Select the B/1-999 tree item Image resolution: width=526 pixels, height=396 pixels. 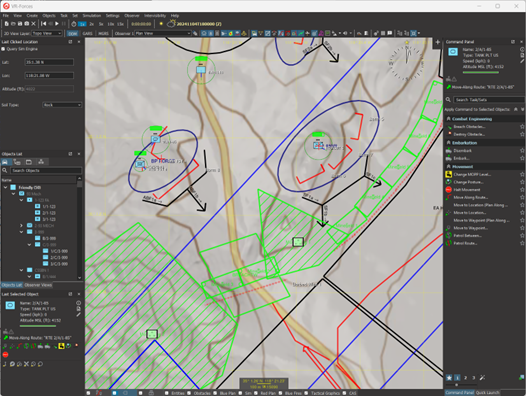click(49, 238)
